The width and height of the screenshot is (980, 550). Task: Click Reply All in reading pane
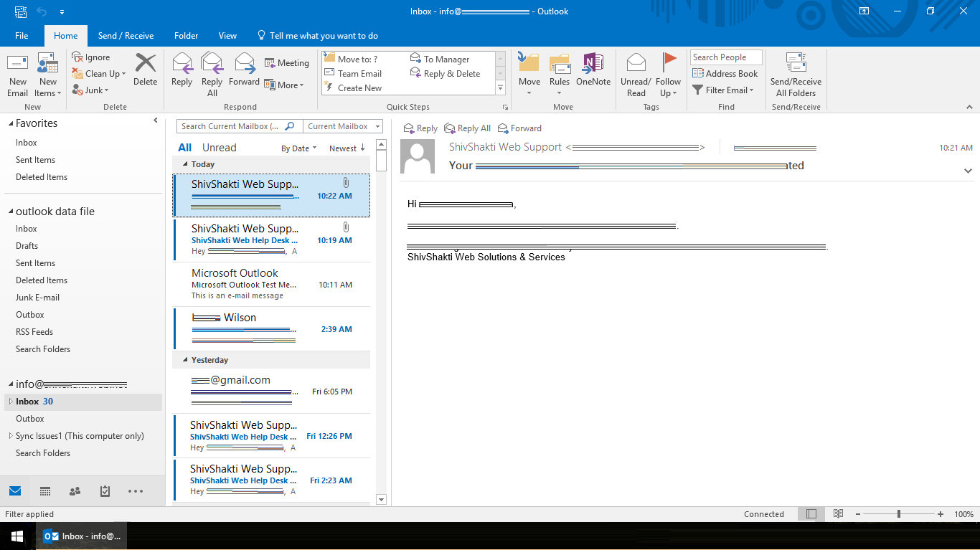tap(468, 128)
